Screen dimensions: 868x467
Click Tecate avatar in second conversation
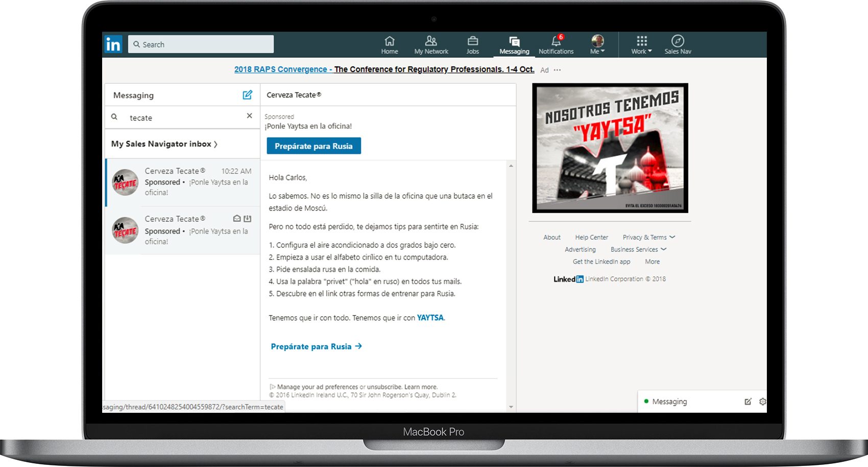(x=125, y=230)
